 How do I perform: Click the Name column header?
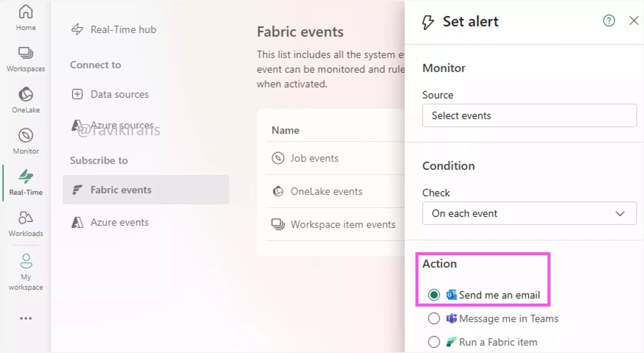click(286, 130)
